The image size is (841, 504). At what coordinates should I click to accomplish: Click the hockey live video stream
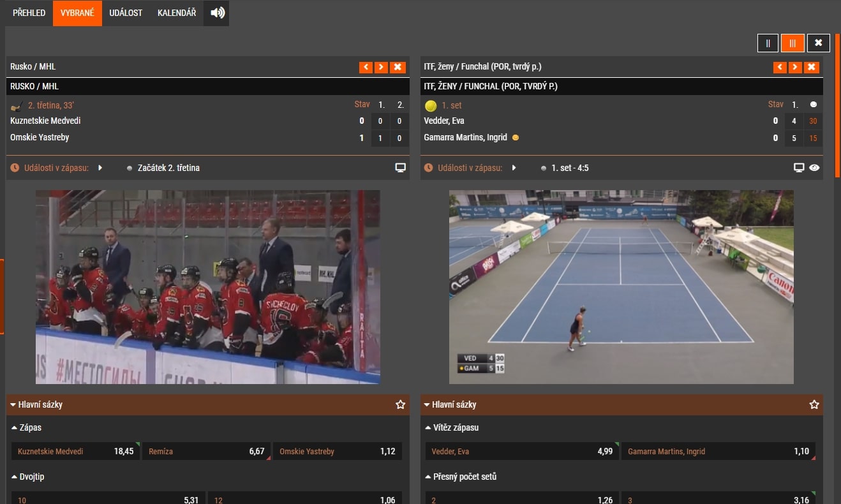(208, 287)
